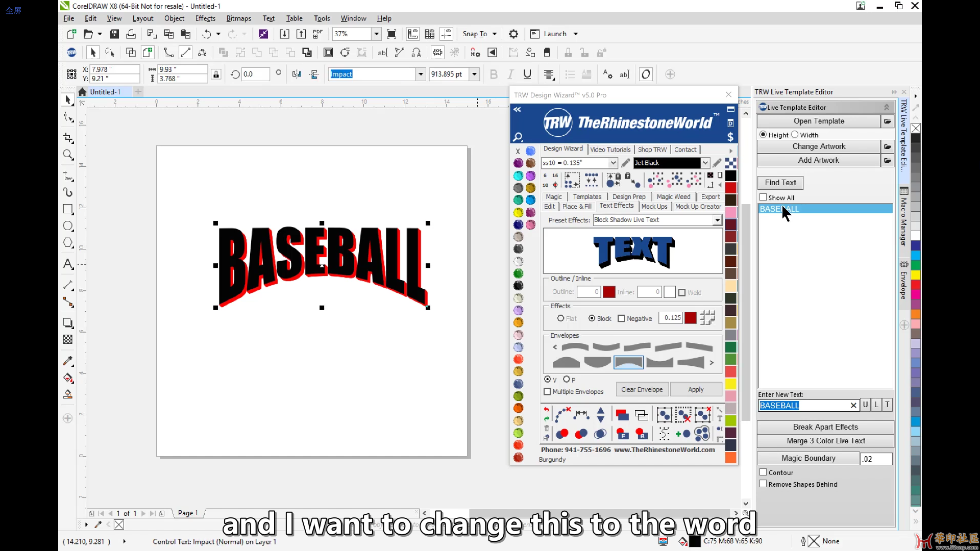This screenshot has height=551, width=980.
Task: Open the Launch dropdown
Action: (576, 34)
